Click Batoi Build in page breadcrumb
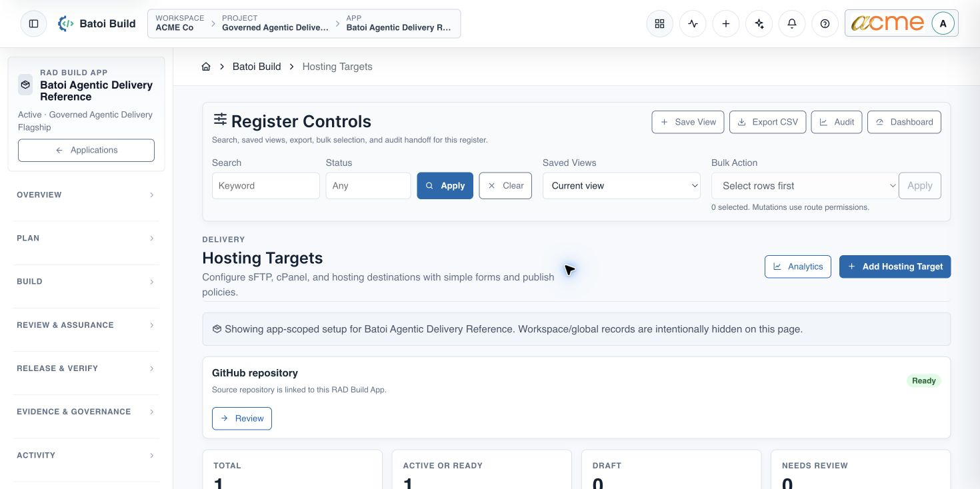The image size is (980, 489). point(257,67)
